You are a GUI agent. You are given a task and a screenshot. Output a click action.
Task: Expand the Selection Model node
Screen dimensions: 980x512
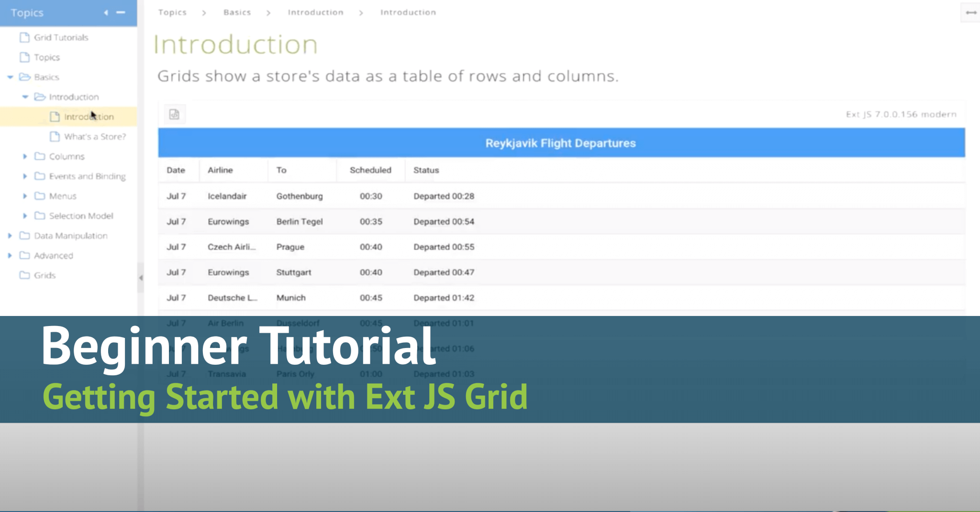click(x=25, y=216)
